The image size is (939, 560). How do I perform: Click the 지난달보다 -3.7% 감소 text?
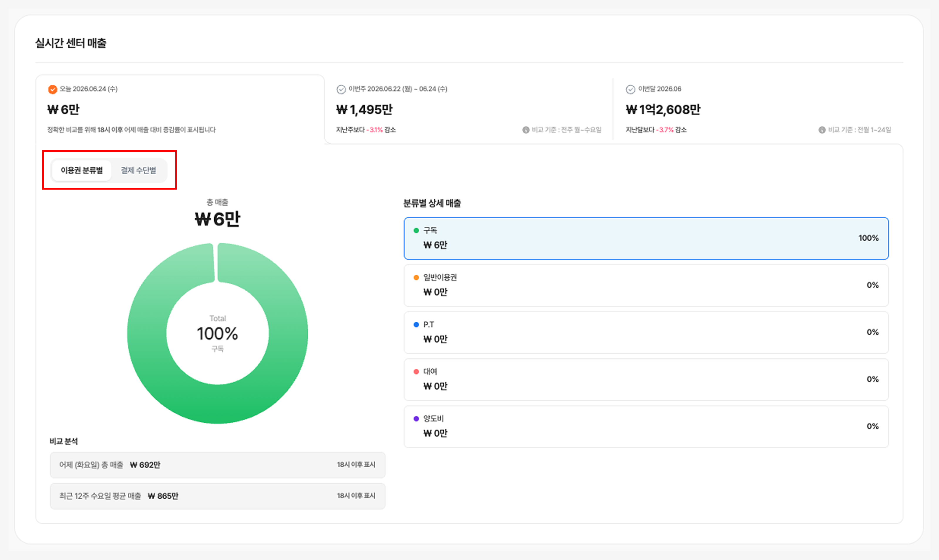pos(656,130)
